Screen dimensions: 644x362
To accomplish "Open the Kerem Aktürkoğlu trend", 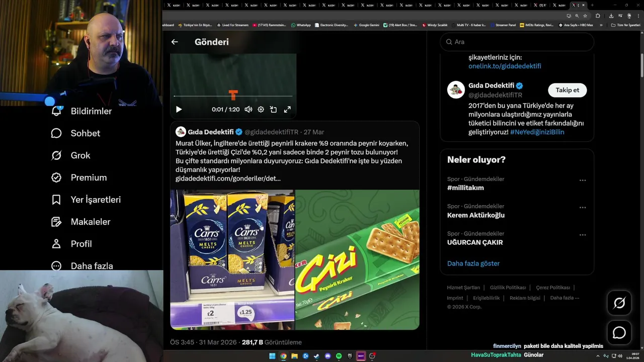I will click(476, 215).
